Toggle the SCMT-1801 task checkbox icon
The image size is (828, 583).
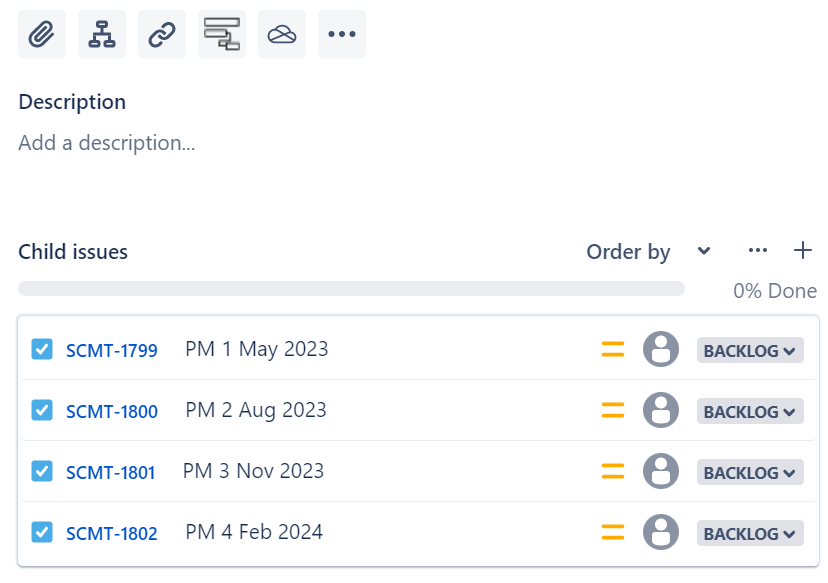coord(42,471)
